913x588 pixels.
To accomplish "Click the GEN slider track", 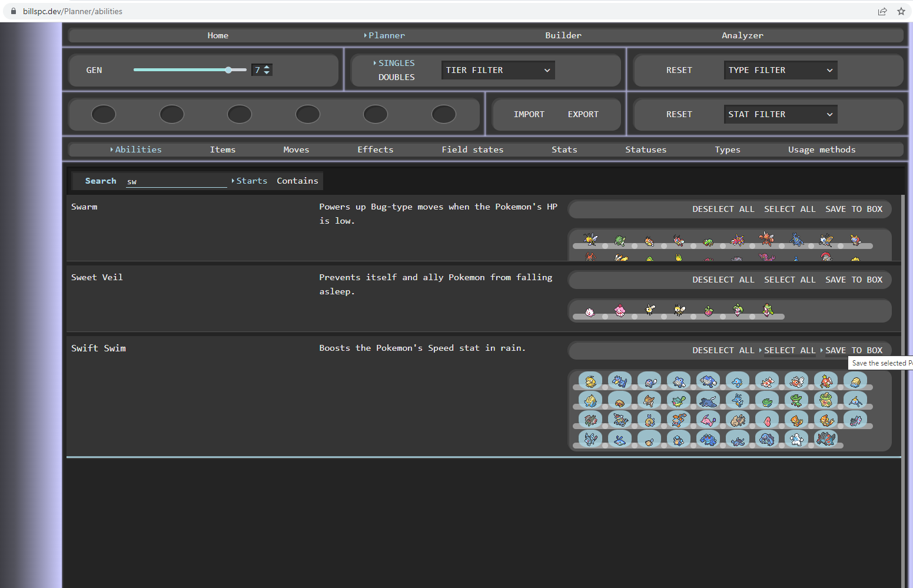I will (190, 69).
